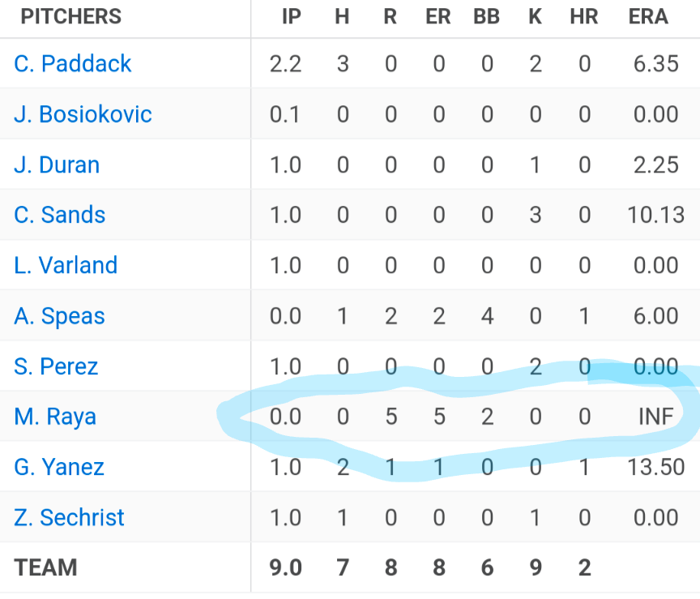Click the IP column header

(292, 16)
